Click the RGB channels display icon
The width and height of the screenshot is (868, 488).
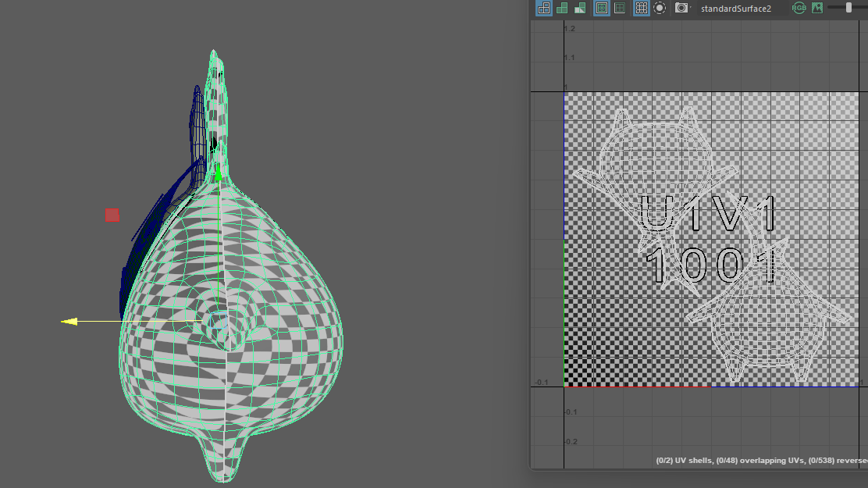click(x=799, y=8)
